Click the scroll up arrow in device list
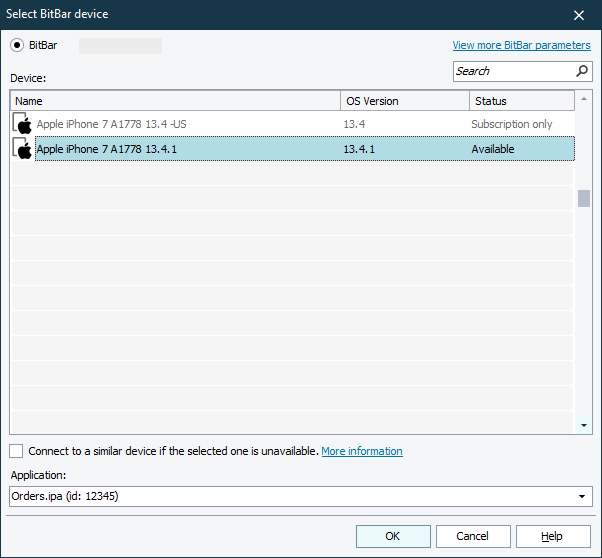 point(584,101)
